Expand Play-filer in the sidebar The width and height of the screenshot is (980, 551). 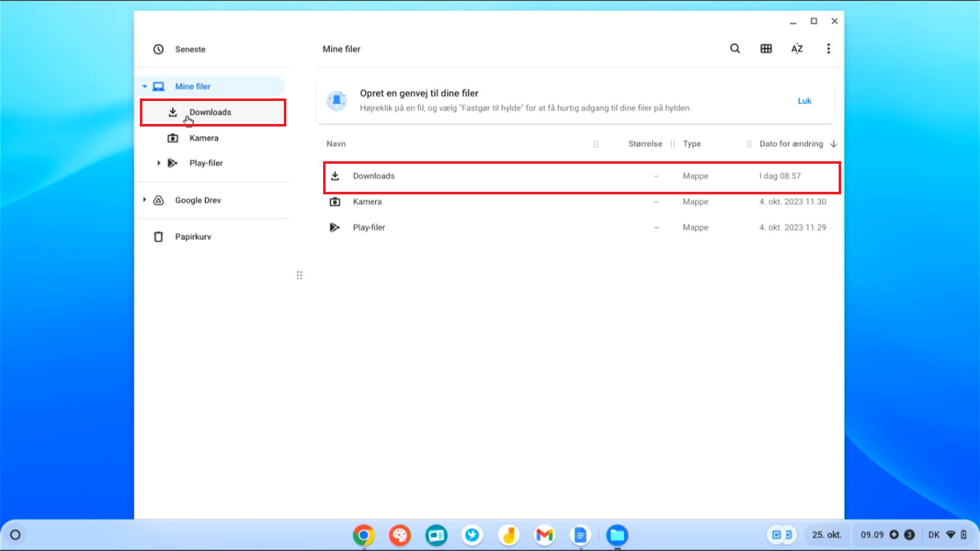coord(159,163)
